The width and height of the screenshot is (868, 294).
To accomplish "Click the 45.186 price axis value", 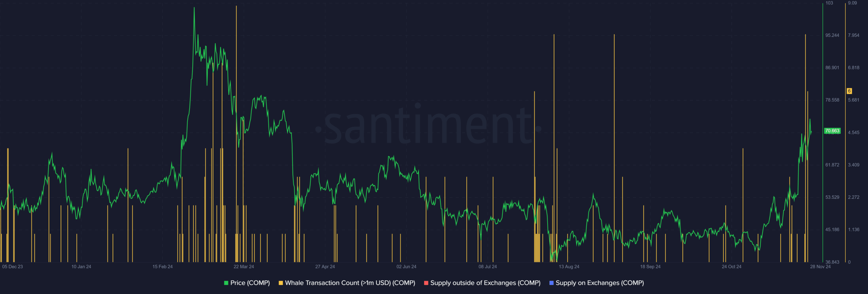I will coord(832,230).
